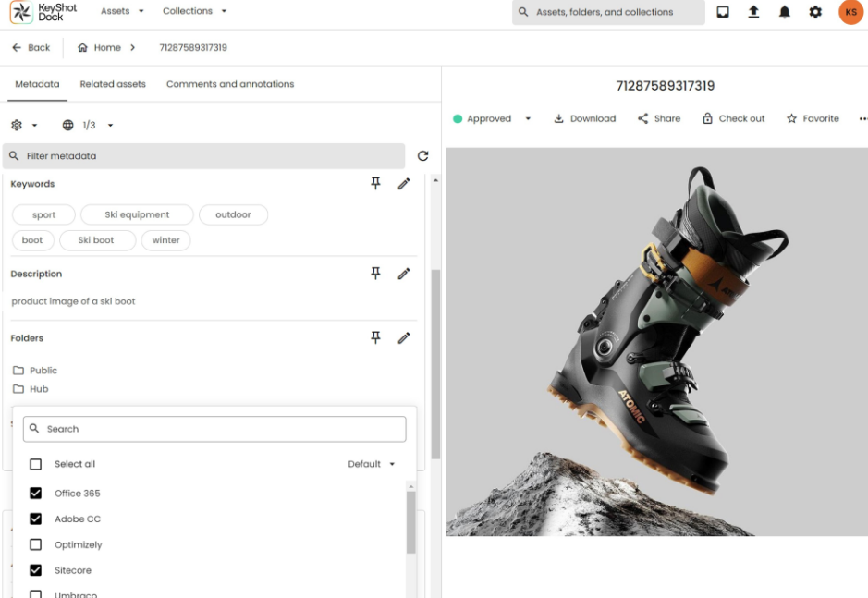This screenshot has height=598, width=868.
Task: Check the Optimizely checkbox
Action: click(35, 544)
